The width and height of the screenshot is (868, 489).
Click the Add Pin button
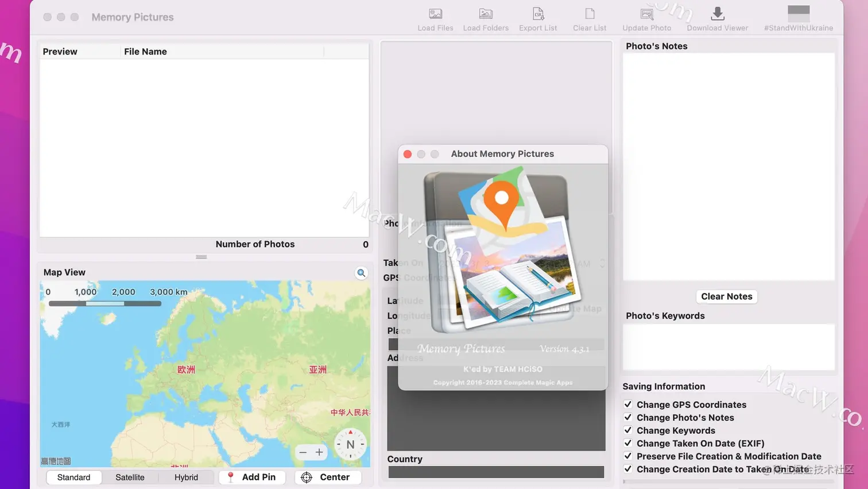tap(252, 477)
